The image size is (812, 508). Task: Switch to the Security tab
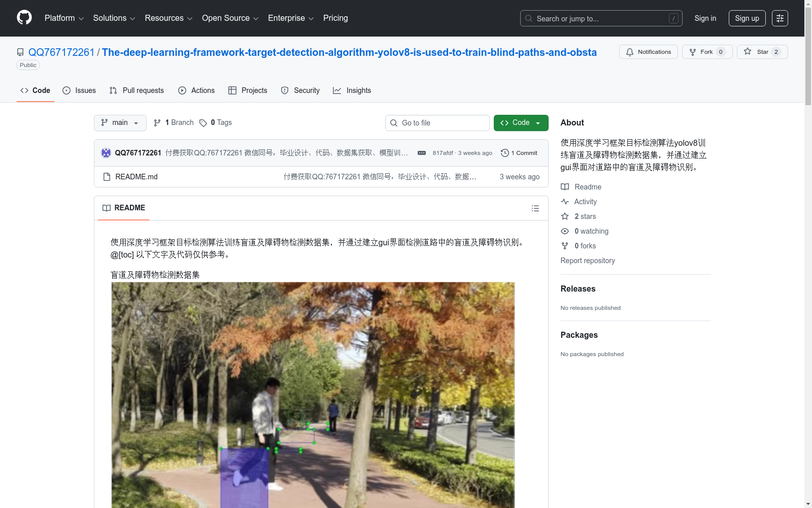[300, 90]
